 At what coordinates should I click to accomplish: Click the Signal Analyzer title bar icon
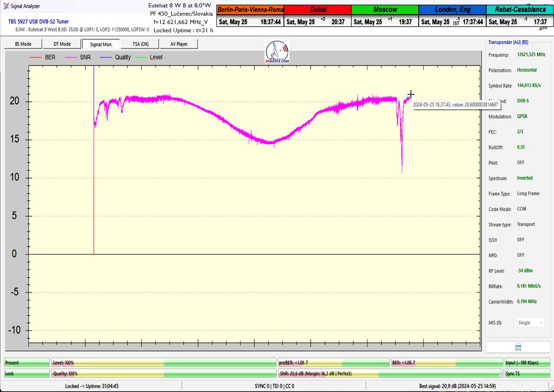6,6
